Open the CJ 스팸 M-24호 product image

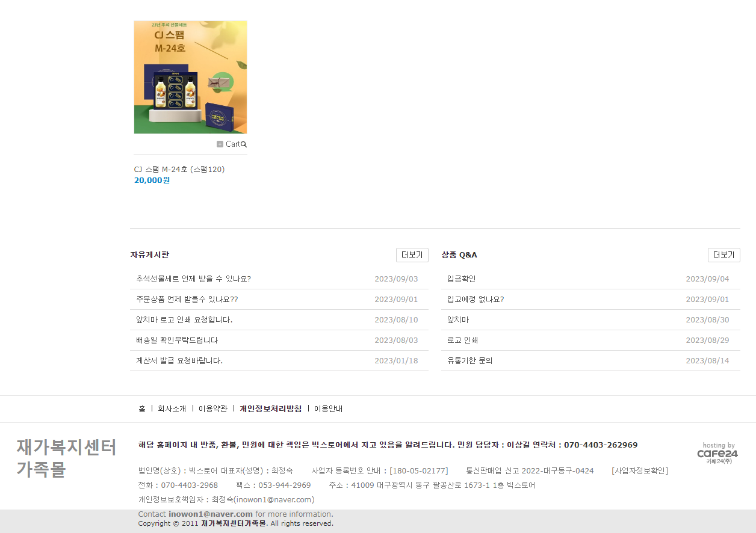pyautogui.click(x=190, y=77)
